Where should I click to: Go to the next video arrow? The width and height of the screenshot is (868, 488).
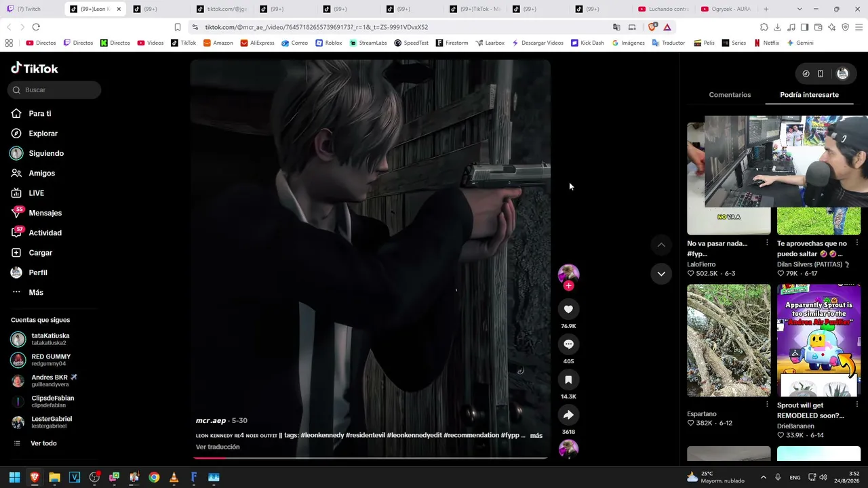(x=661, y=273)
